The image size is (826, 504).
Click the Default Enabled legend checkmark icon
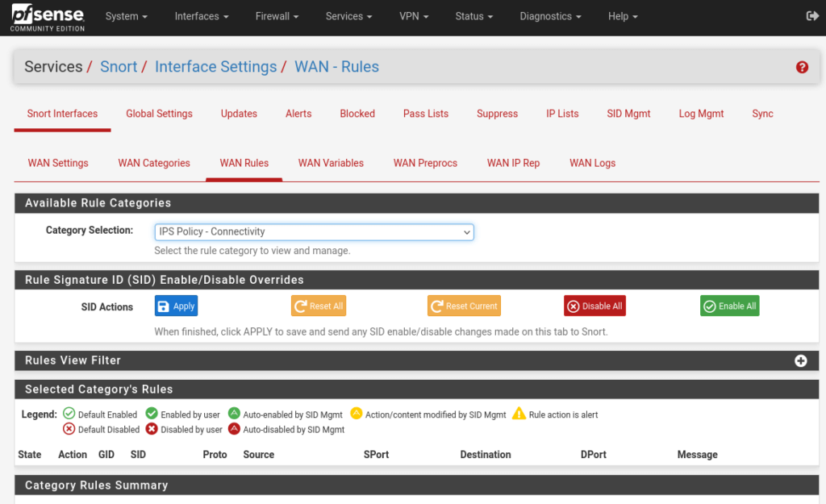[69, 414]
